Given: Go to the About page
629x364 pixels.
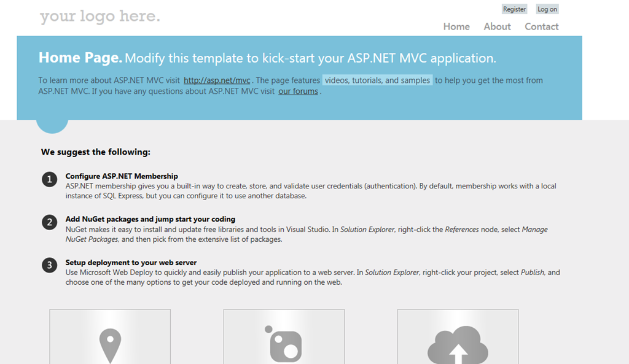Looking at the screenshot, I should 497,26.
